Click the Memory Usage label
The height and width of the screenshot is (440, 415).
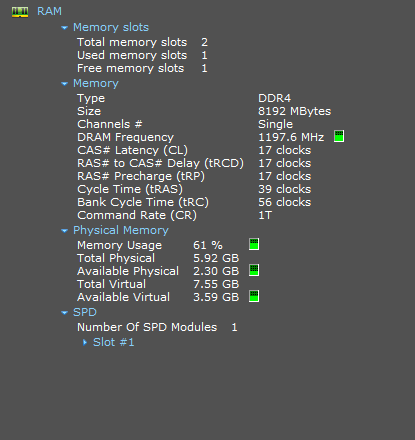(119, 245)
